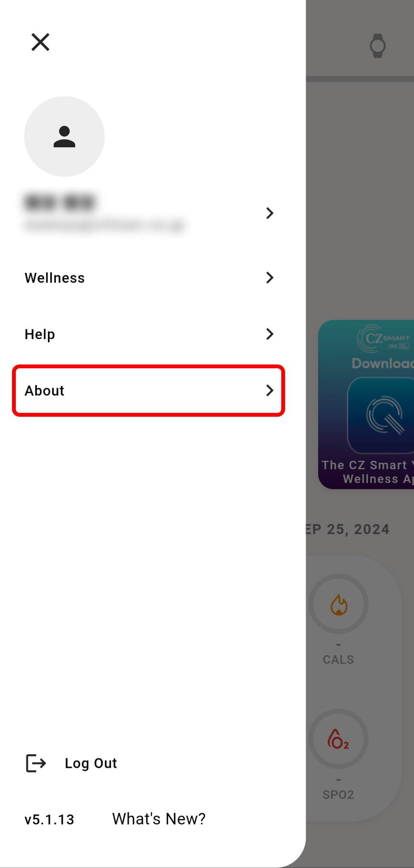Select the calories flame icon
The height and width of the screenshot is (868, 414).
(339, 604)
